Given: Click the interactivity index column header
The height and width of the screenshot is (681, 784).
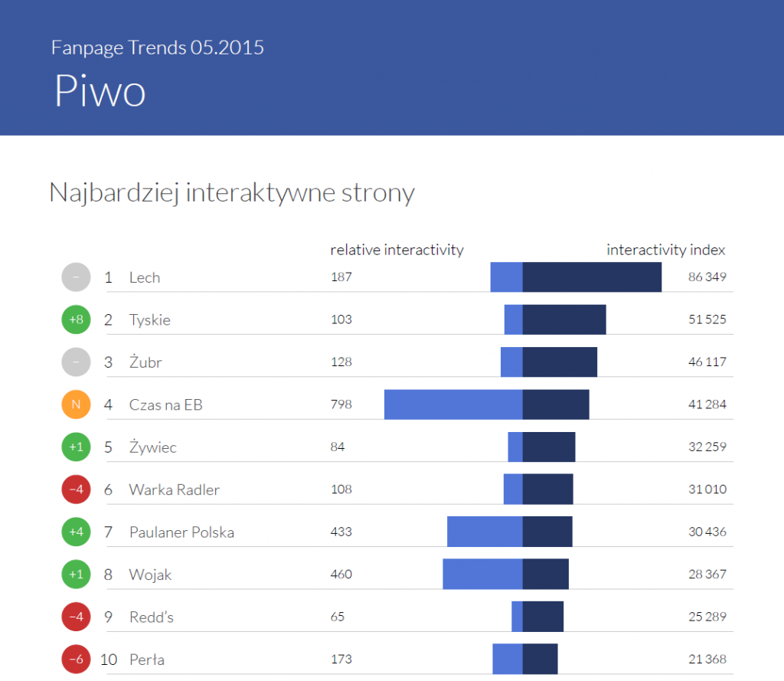Looking at the screenshot, I should coord(665,250).
